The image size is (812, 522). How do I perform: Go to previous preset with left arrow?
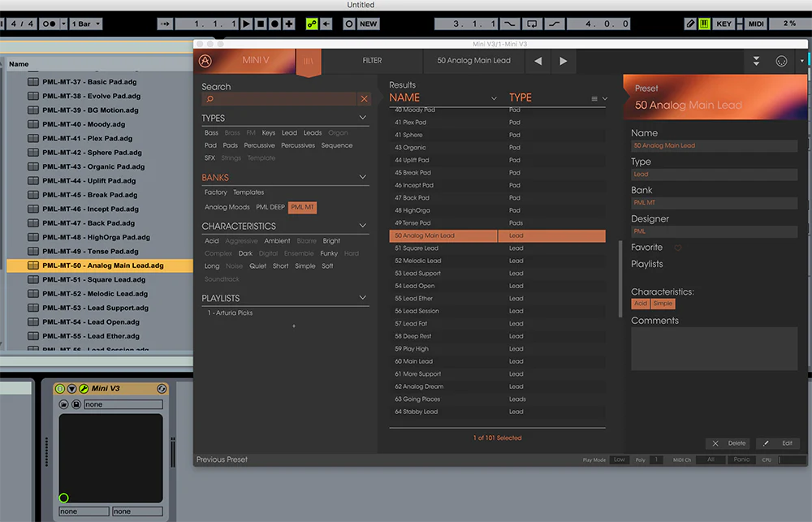(538, 61)
